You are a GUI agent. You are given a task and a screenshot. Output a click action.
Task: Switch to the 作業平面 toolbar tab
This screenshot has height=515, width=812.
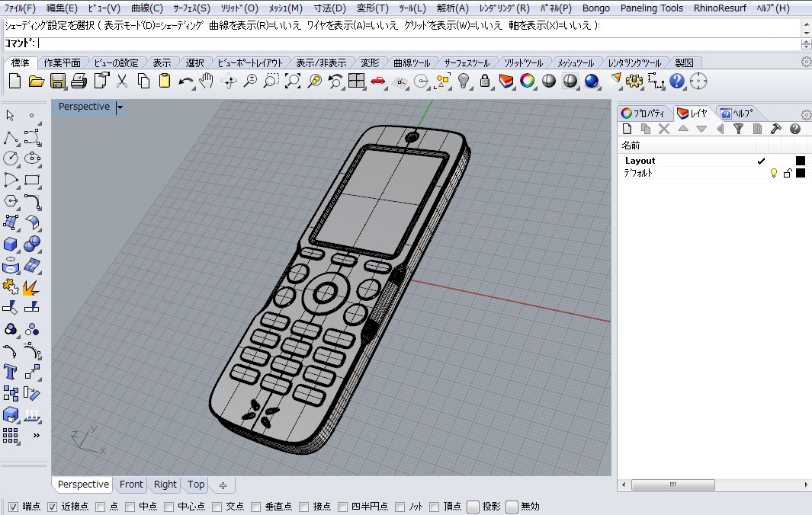pos(63,63)
